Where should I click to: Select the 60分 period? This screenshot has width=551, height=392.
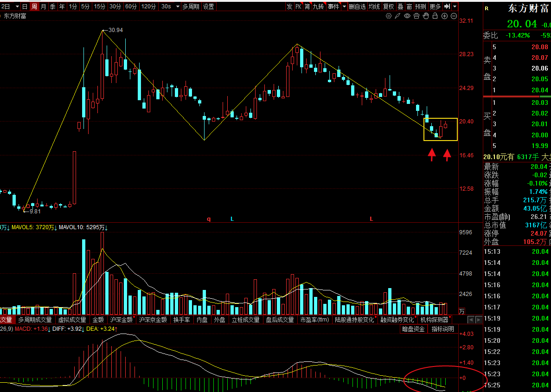point(131,6)
